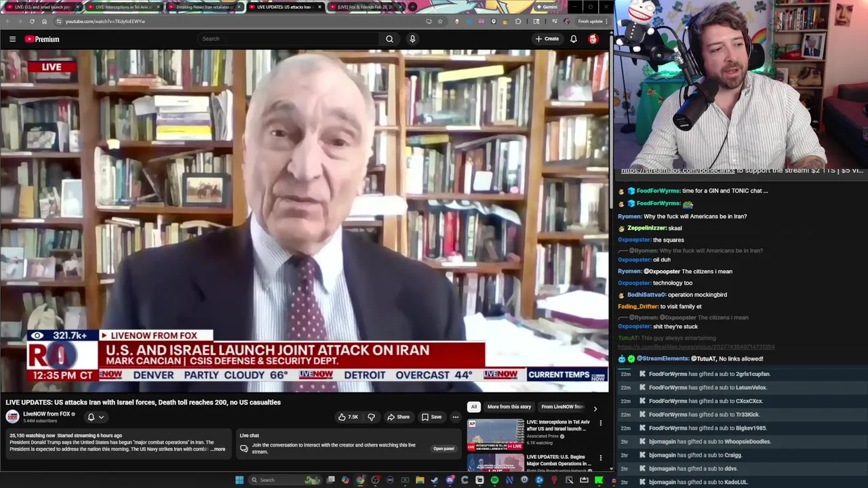Open the YouTube account avatar menu
Viewport: 868px width, 488px height.
593,39
